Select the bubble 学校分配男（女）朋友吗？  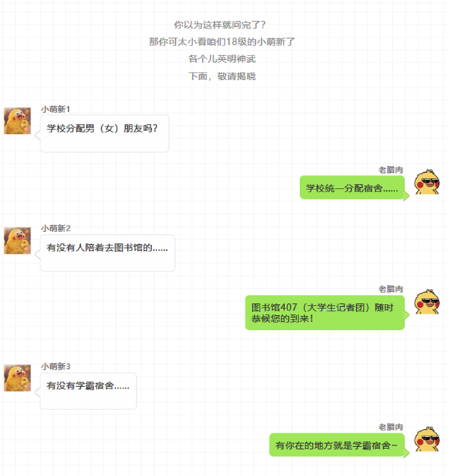105,133
